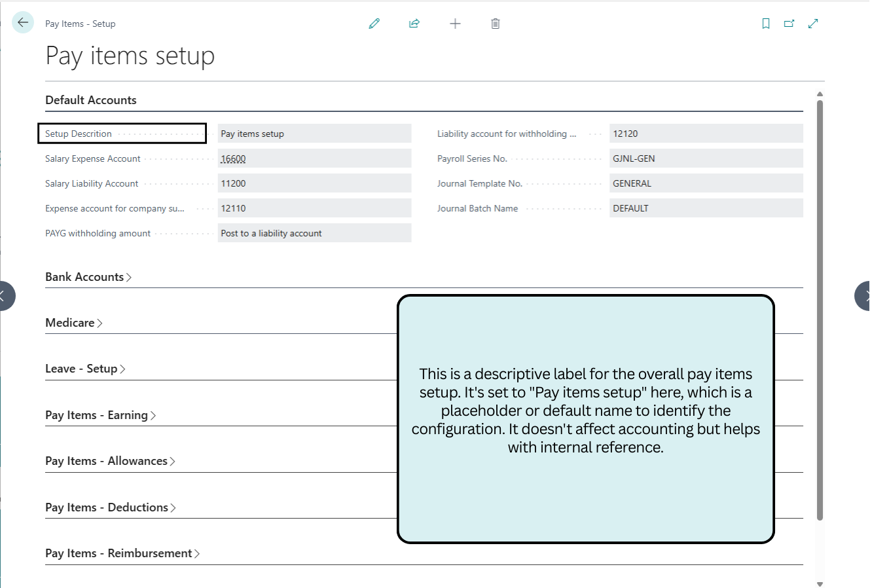Click the pencil edit icon

click(374, 24)
